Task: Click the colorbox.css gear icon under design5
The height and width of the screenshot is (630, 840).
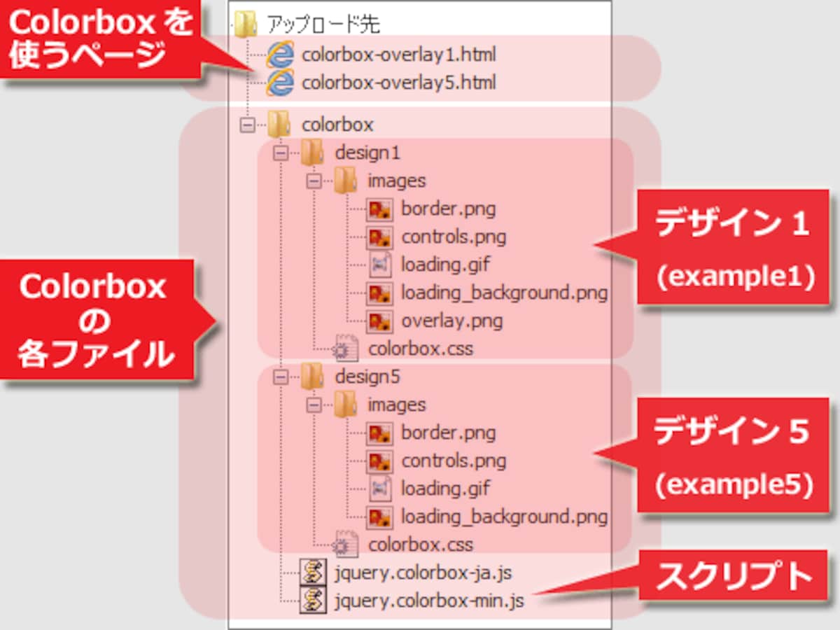Action: 346,544
